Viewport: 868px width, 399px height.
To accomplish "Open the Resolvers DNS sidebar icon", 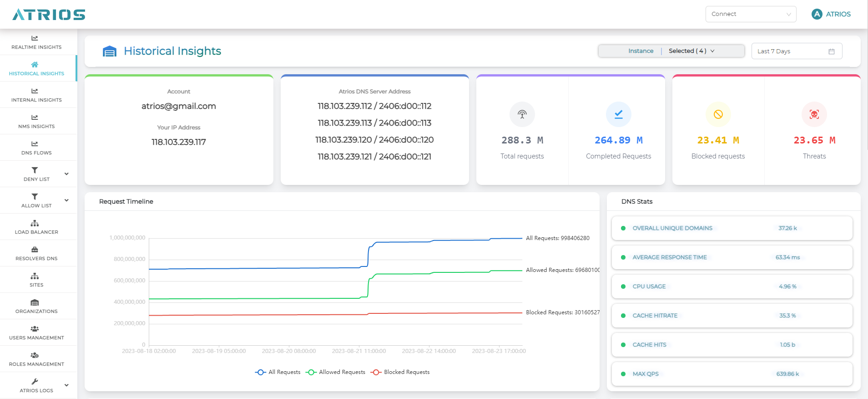I will (35, 250).
